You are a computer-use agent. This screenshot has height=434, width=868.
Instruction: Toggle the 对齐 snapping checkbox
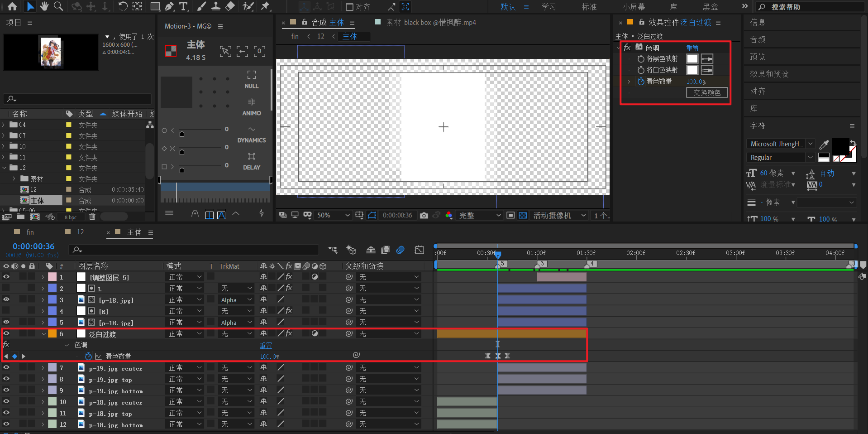[x=349, y=7]
